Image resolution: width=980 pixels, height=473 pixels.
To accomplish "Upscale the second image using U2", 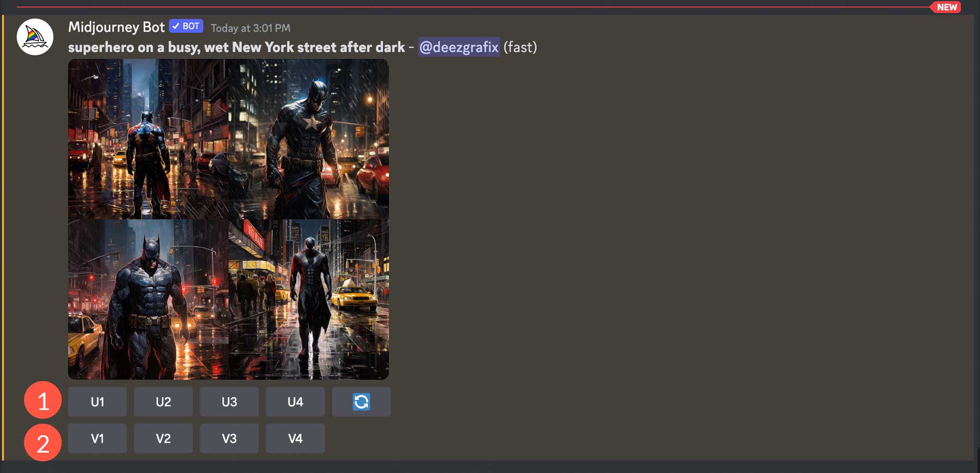I will (x=163, y=402).
